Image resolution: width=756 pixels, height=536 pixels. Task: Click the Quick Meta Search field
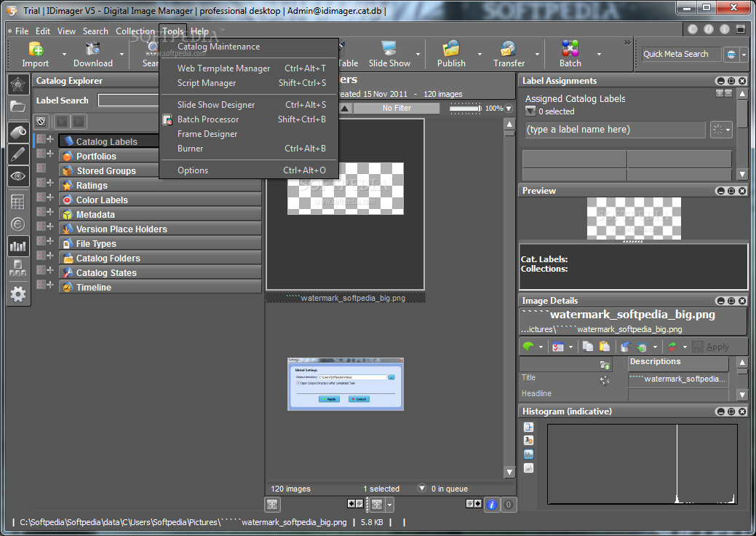pyautogui.click(x=681, y=54)
